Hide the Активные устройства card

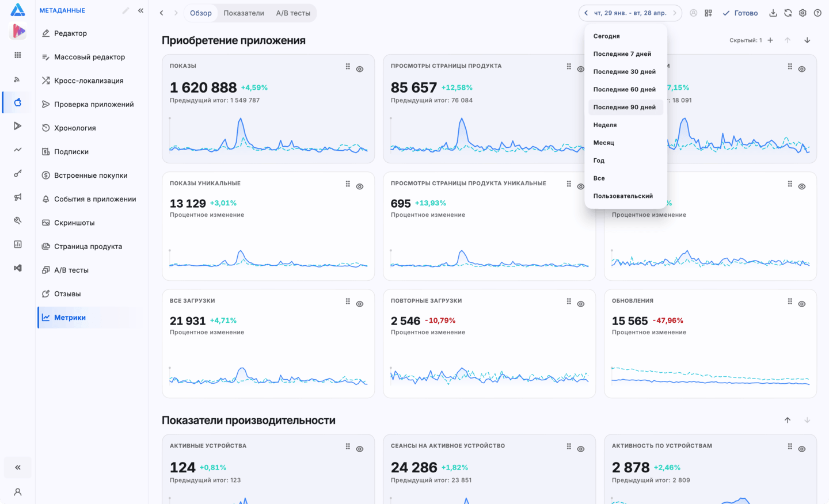(x=360, y=449)
